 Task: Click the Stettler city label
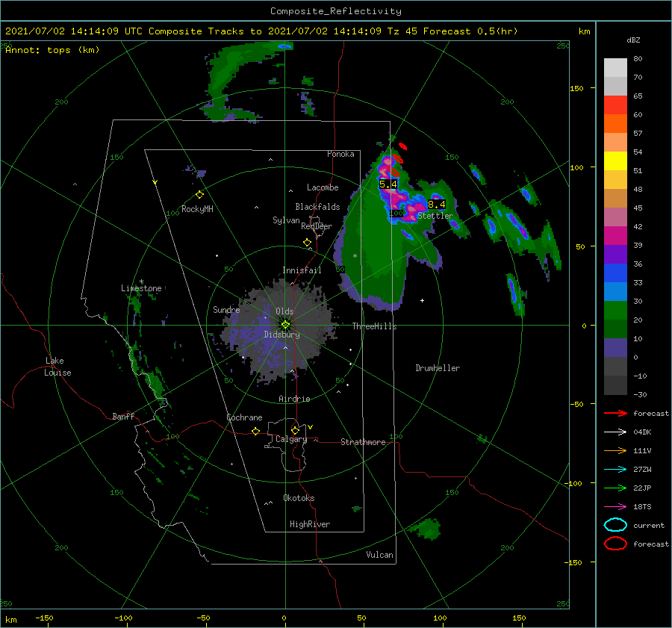pos(435,216)
